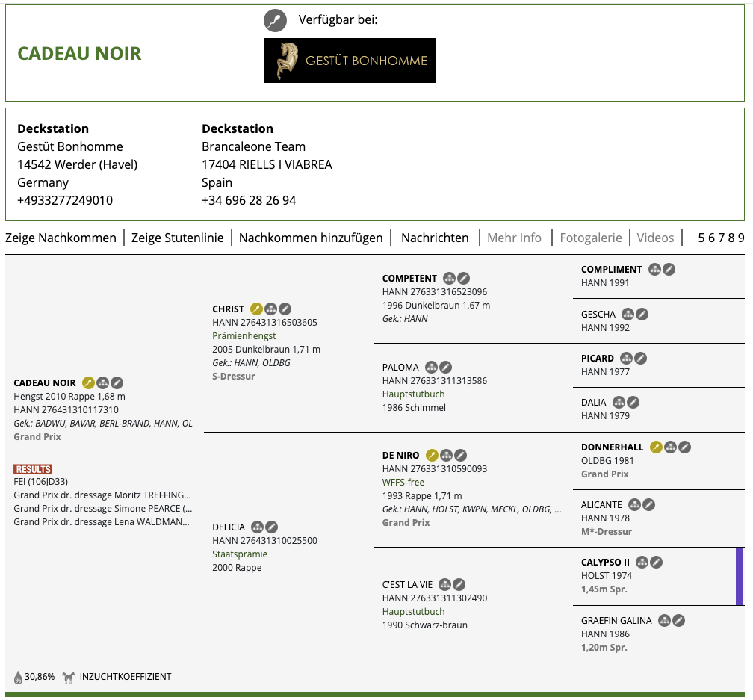
Task: Click the gold semen icon beside CHRIST
Action: pyautogui.click(x=256, y=309)
